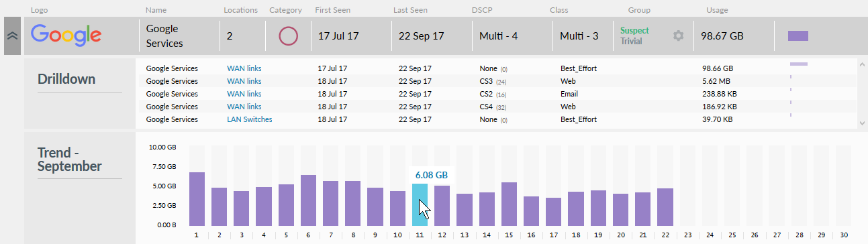Click the Usage column header
868x244 pixels.
[717, 10]
